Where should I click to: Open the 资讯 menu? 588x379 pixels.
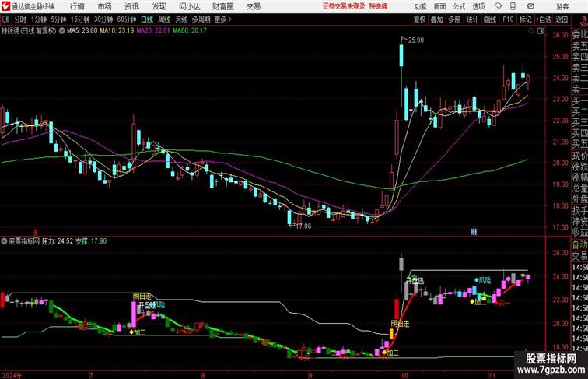tap(131, 6)
